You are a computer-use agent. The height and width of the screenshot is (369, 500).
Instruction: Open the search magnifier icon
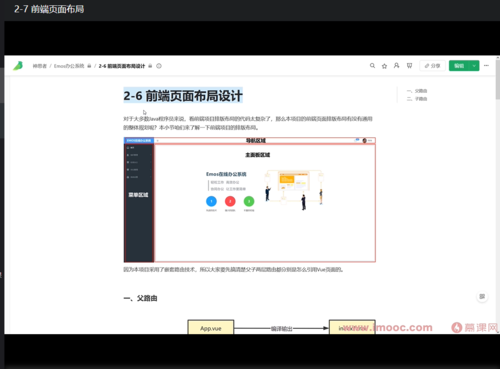click(372, 66)
